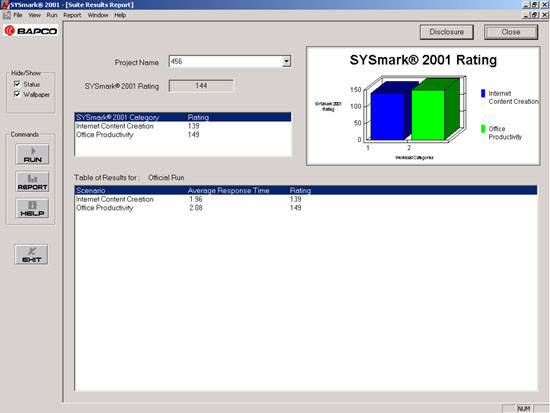This screenshot has width=550, height=413.
Task: Click the 2.08 average response time value
Action: coord(196,208)
